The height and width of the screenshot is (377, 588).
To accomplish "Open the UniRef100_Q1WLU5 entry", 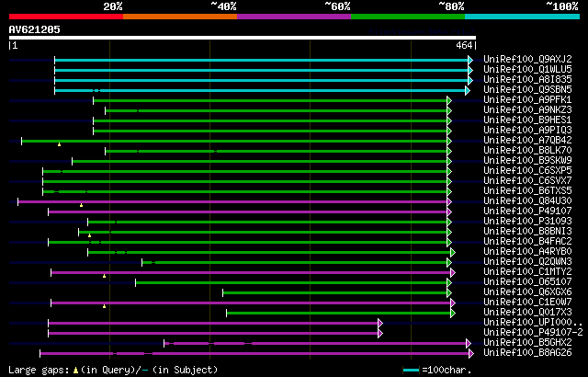I will click(x=527, y=69).
